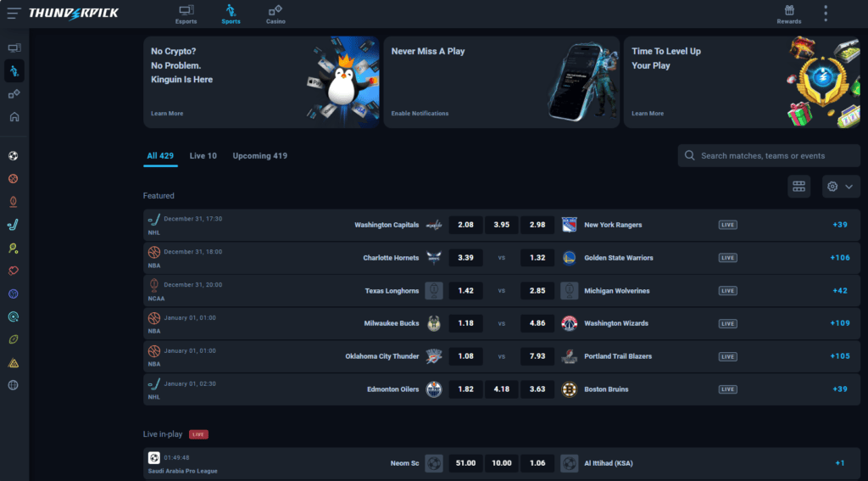Click Learn More on Level Up banner
This screenshot has height=481, width=868.
tap(648, 114)
